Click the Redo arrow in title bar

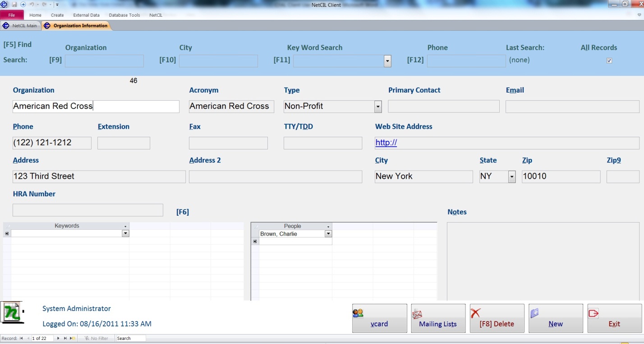(44, 5)
